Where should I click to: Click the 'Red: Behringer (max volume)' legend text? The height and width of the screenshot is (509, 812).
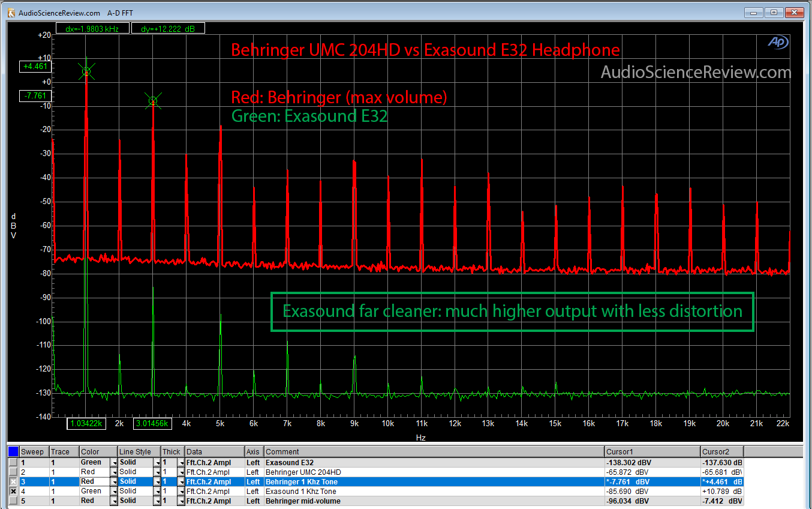point(339,97)
